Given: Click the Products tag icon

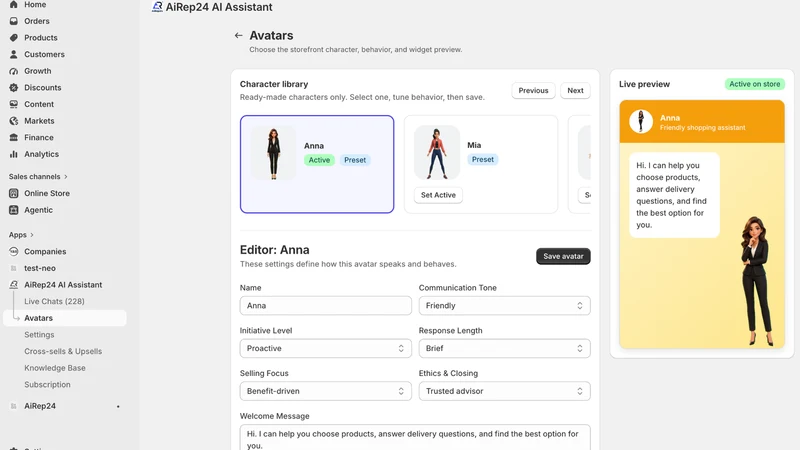Looking at the screenshot, I should pos(14,38).
